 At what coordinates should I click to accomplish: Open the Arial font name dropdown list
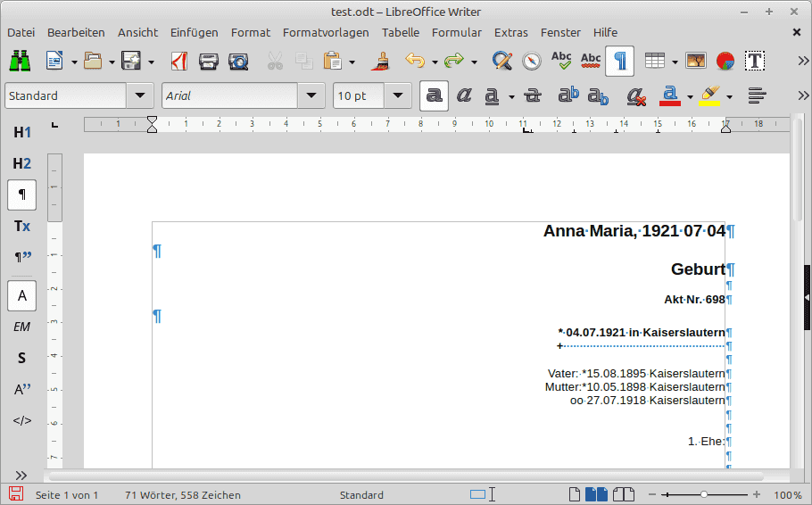tap(311, 95)
